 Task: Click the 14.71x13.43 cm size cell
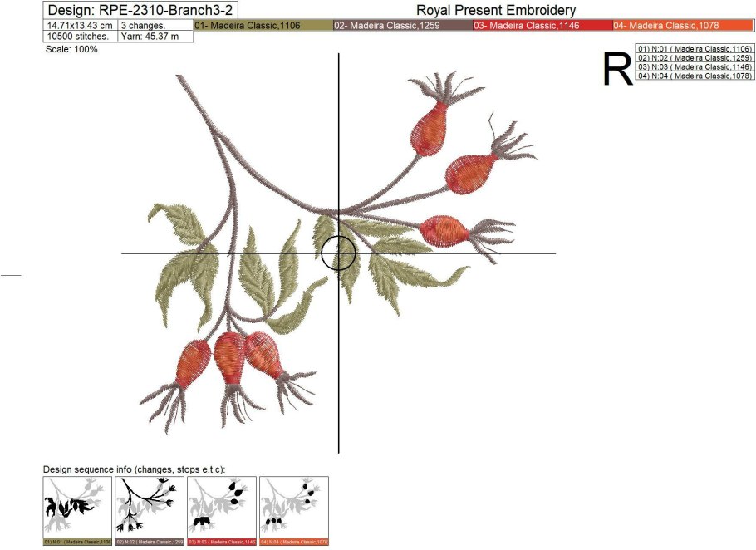pyautogui.click(x=81, y=26)
